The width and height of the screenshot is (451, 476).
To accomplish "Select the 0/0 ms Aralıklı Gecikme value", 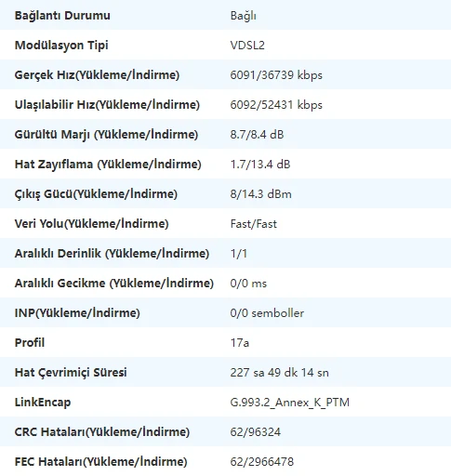I will click(x=248, y=284).
